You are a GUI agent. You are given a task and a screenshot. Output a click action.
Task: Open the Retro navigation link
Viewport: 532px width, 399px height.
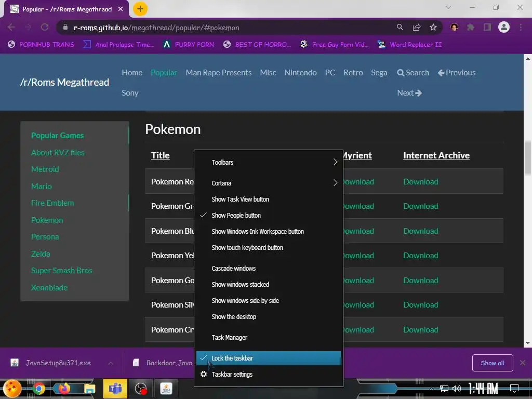pos(353,73)
